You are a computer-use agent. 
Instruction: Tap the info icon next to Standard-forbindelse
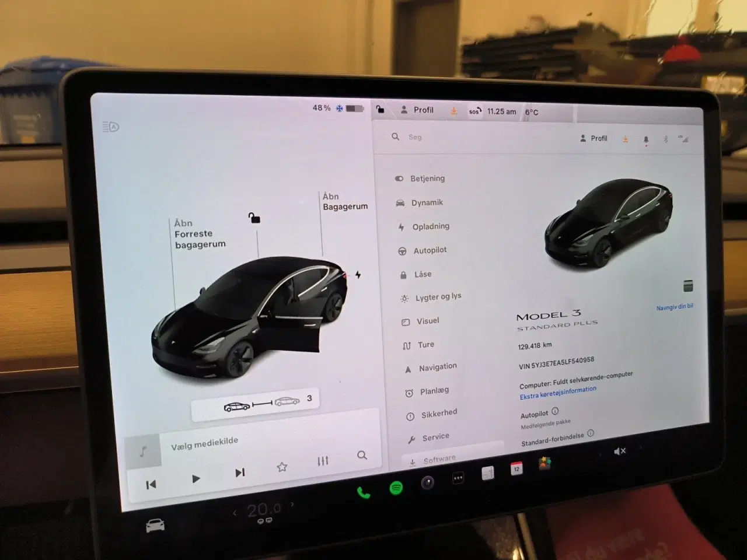click(591, 433)
